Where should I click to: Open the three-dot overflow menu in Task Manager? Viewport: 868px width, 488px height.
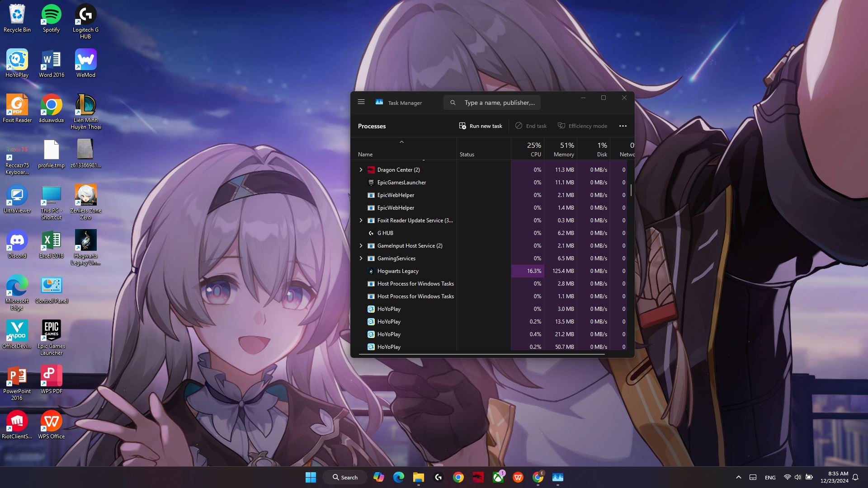(623, 126)
